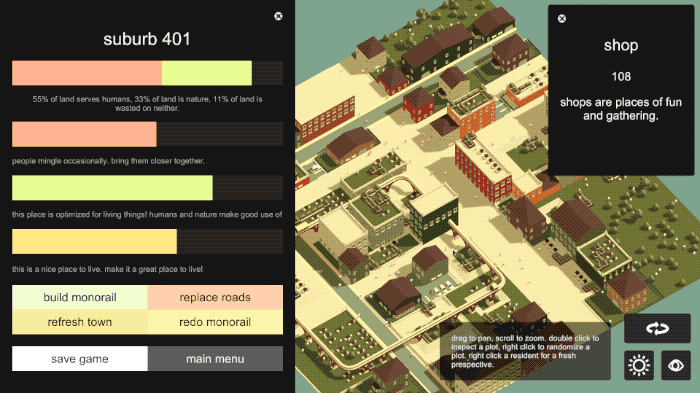
Task: Toggle the sun daylight icon
Action: click(x=639, y=365)
